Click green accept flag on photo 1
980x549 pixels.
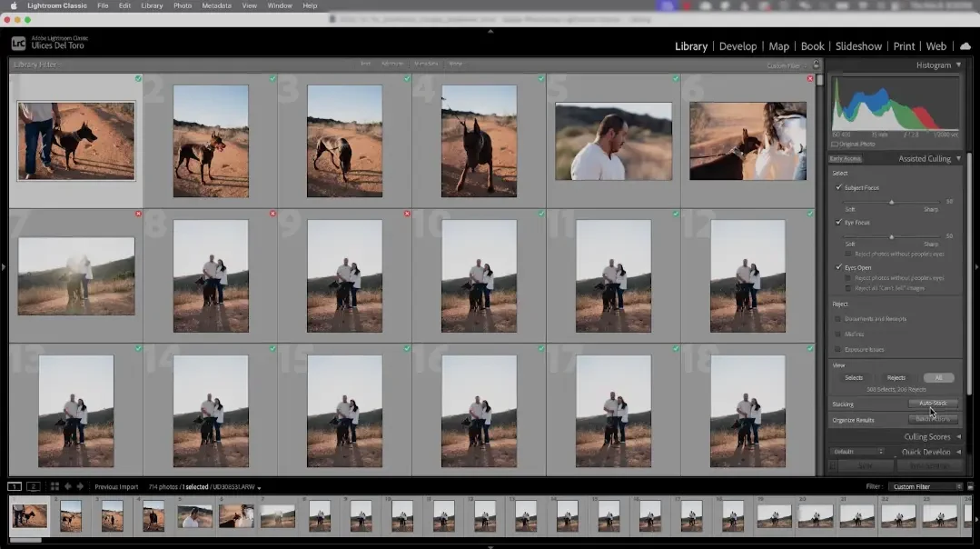[138, 79]
